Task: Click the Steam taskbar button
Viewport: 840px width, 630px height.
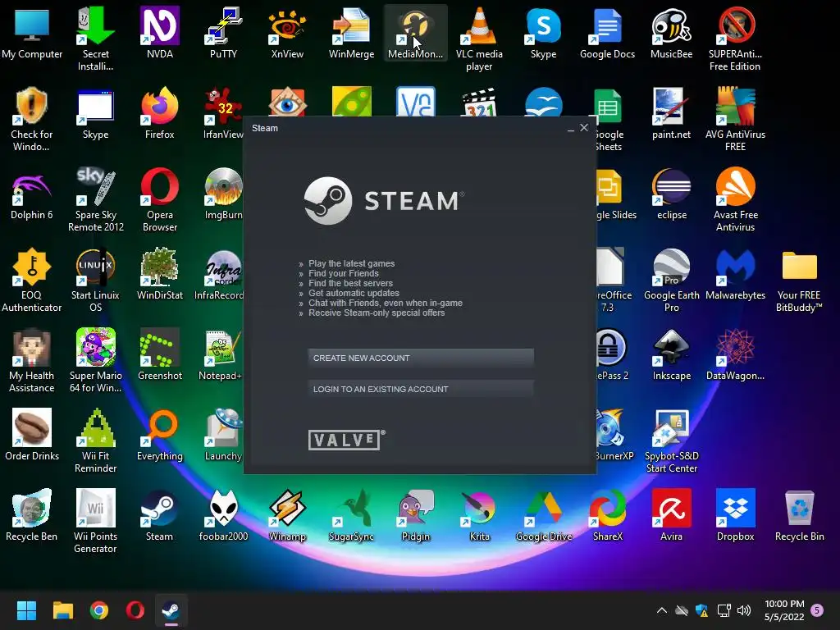Action: [x=171, y=610]
